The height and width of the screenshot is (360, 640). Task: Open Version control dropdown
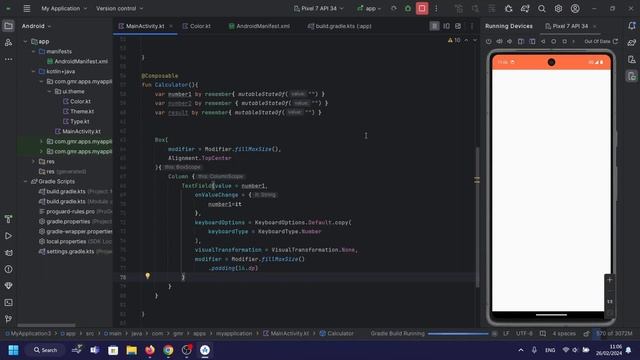coord(119,8)
